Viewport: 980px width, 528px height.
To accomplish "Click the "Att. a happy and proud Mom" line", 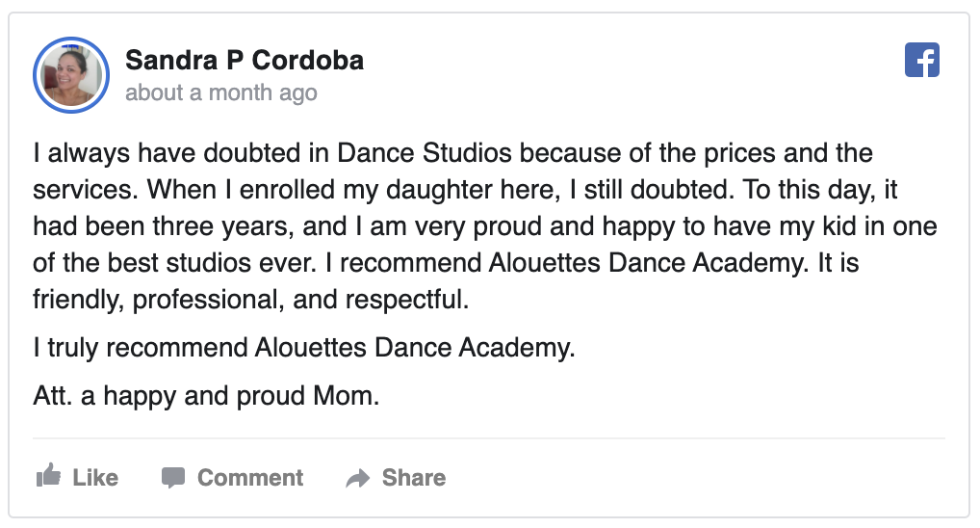I will coord(206,396).
